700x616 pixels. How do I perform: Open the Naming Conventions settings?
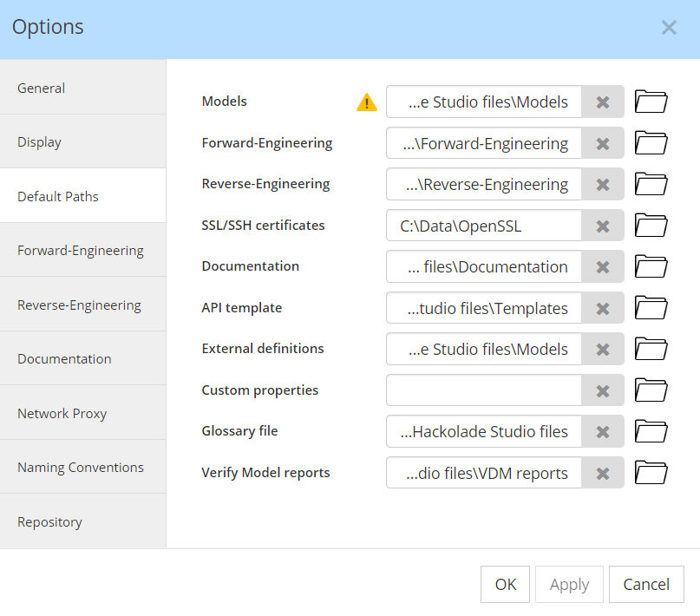[81, 467]
